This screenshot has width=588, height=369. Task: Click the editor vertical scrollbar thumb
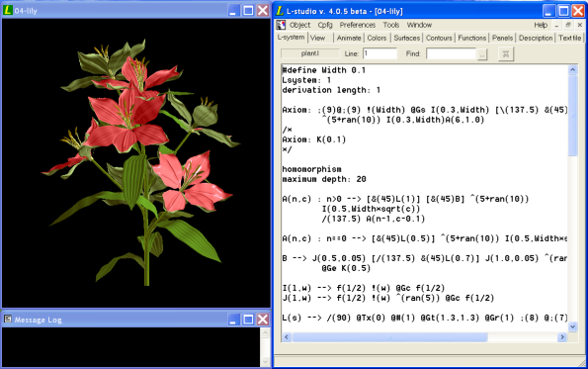pyautogui.click(x=572, y=115)
